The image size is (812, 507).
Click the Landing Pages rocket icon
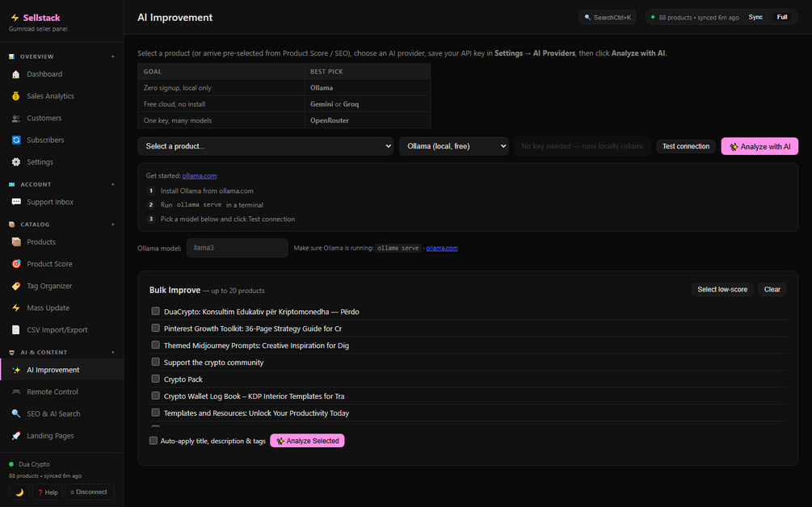(x=16, y=436)
